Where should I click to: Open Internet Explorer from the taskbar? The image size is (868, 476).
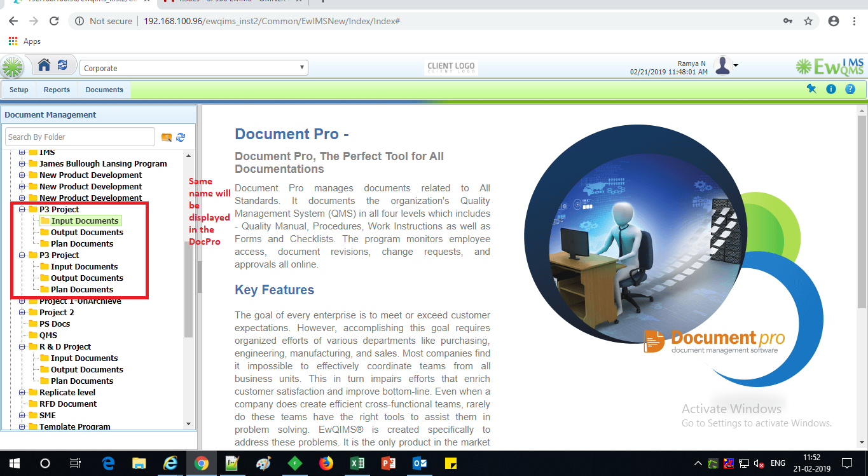(x=170, y=463)
